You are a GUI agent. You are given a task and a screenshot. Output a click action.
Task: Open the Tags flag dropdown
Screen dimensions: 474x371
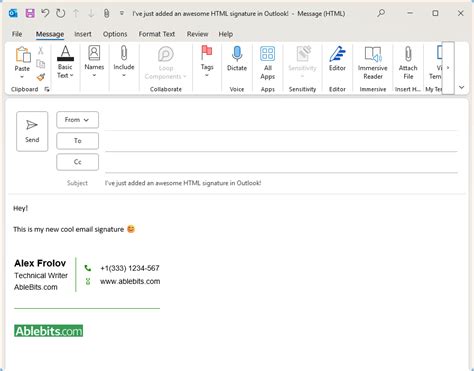click(x=207, y=62)
